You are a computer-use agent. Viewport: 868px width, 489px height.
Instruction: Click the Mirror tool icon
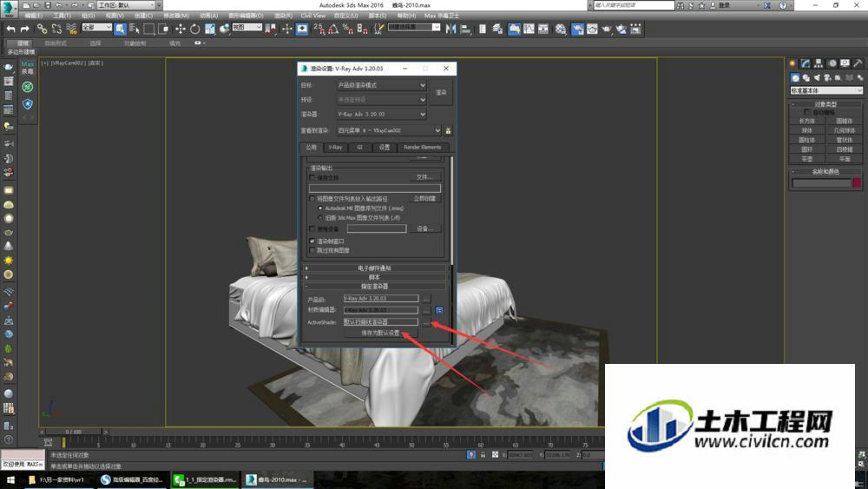coord(451,29)
